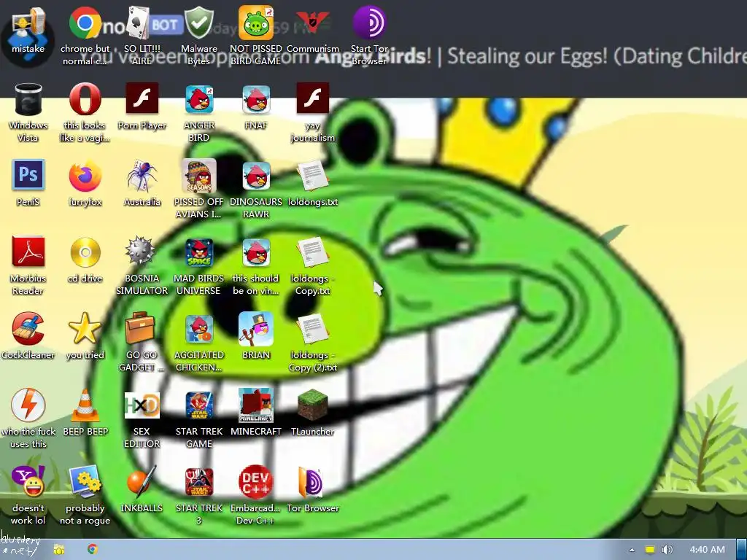Select the 'STAR TREK GAME' Star Wars icon
The width and height of the screenshot is (747, 560).
[198, 405]
